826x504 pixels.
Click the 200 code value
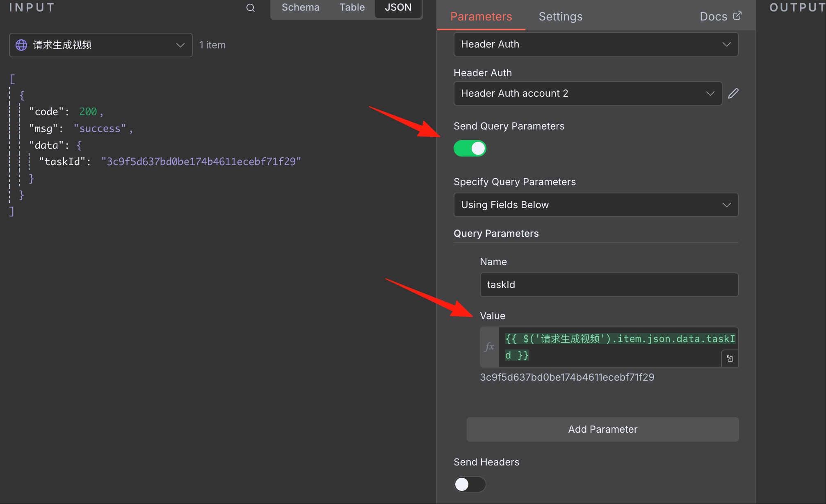[88, 112]
